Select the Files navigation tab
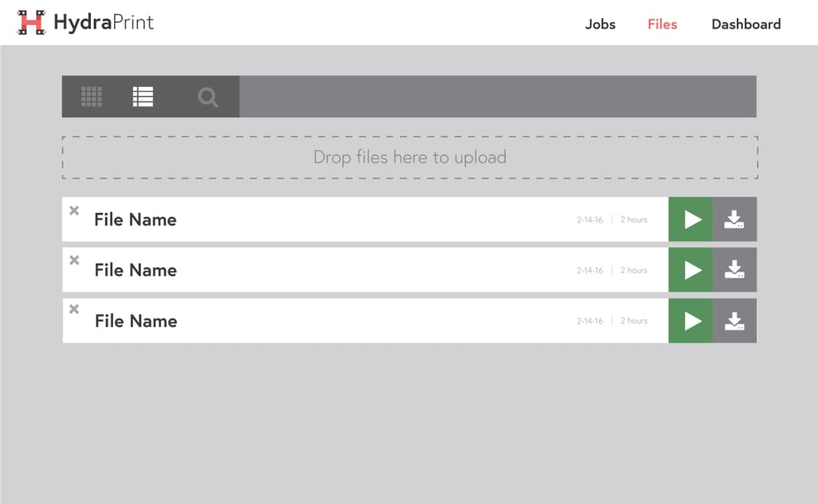The width and height of the screenshot is (818, 504). pos(662,24)
